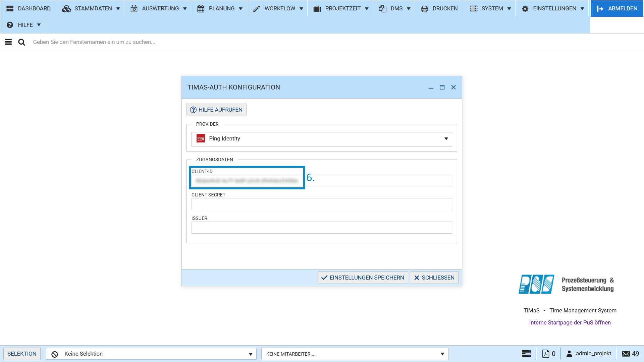Click into the Client-Secret field
Viewport: 644px width, 362px height.
coord(322,204)
